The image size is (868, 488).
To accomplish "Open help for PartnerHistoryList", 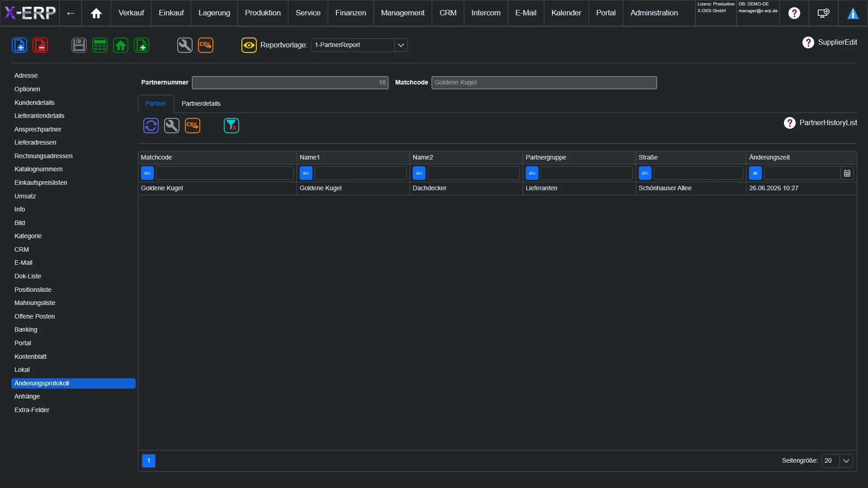I will pos(790,123).
